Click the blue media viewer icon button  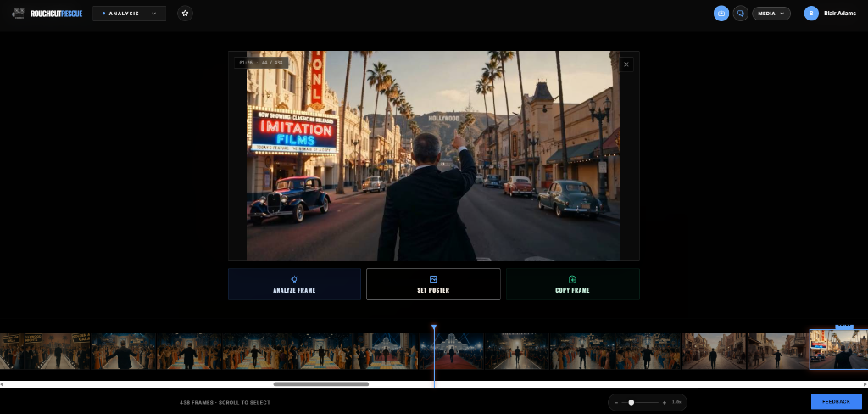point(721,14)
